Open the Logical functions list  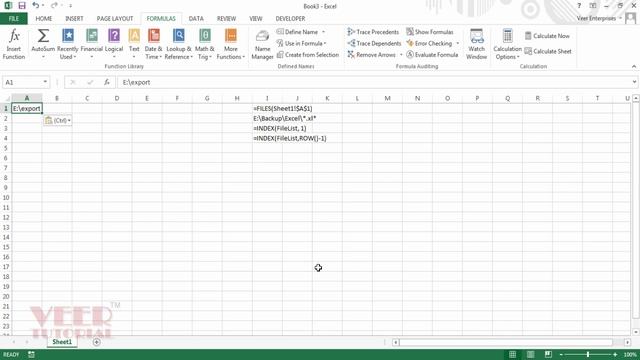(x=114, y=44)
